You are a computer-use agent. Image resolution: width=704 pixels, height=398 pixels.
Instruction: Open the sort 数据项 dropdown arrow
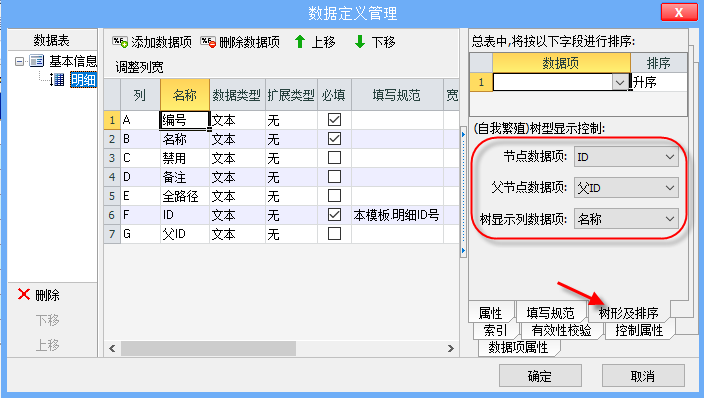[620, 82]
